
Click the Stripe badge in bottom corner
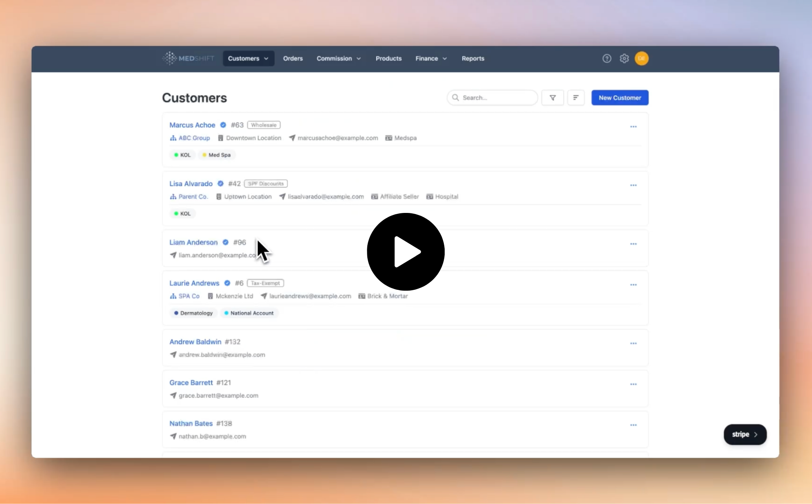pyautogui.click(x=744, y=434)
